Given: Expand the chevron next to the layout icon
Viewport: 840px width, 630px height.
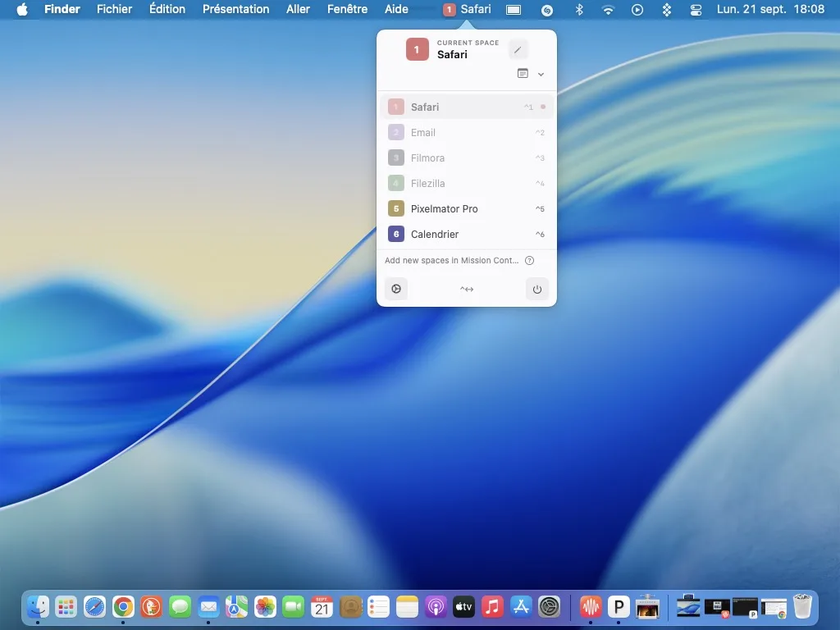Looking at the screenshot, I should (541, 75).
